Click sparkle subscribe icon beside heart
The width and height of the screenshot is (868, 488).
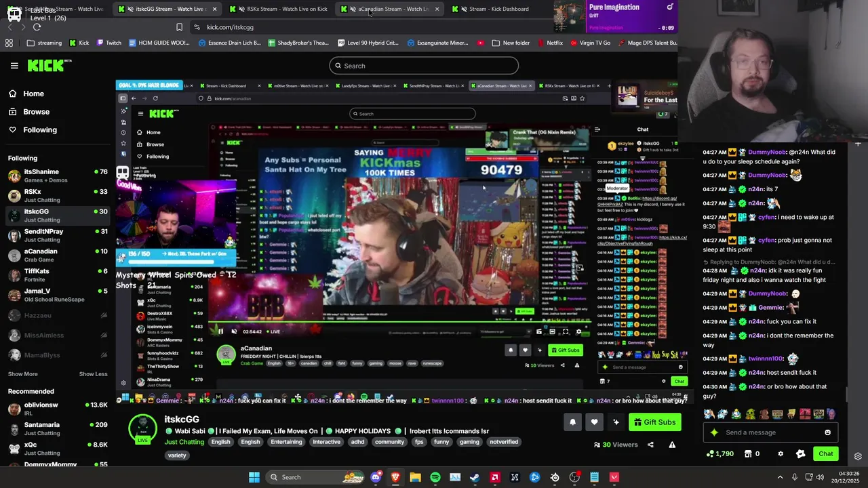(x=616, y=422)
